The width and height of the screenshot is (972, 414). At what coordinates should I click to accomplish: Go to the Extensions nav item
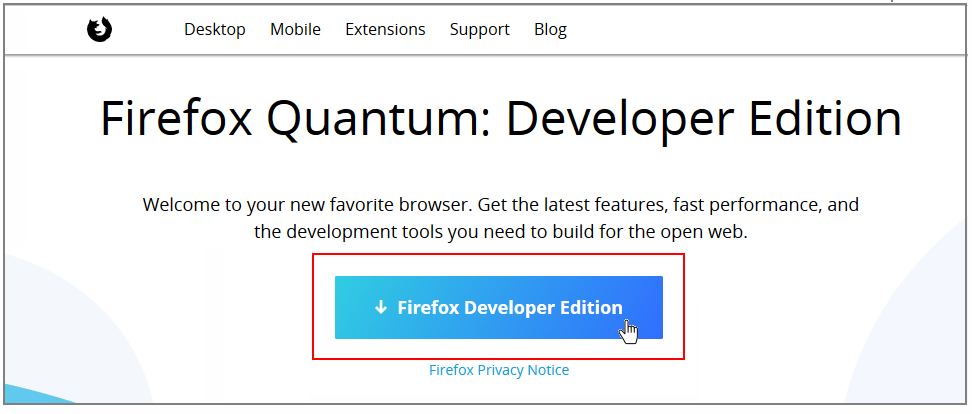pyautogui.click(x=385, y=29)
